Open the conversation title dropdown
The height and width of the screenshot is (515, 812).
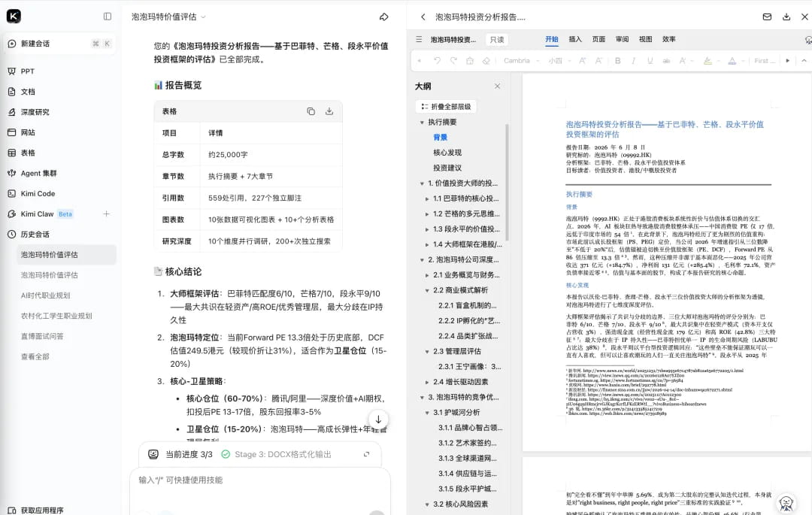[203, 17]
